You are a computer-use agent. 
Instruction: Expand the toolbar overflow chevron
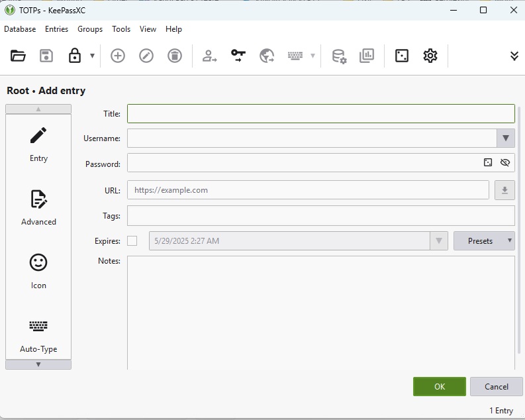(514, 56)
